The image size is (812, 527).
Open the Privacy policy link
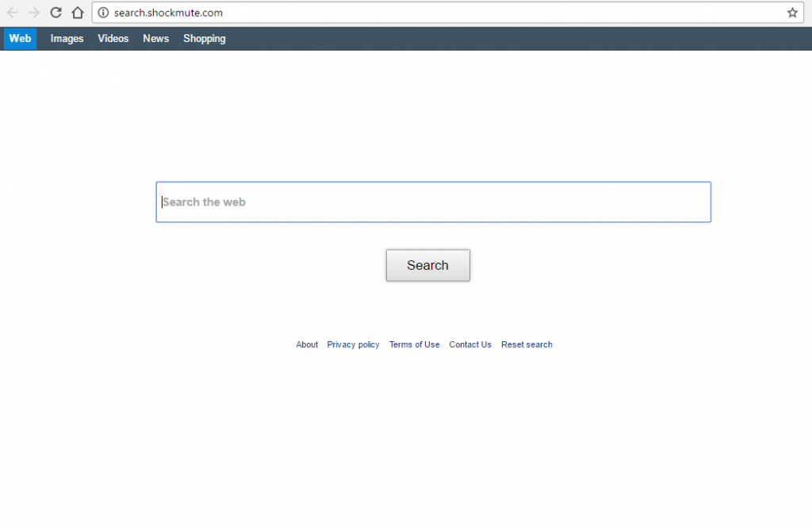click(x=353, y=344)
